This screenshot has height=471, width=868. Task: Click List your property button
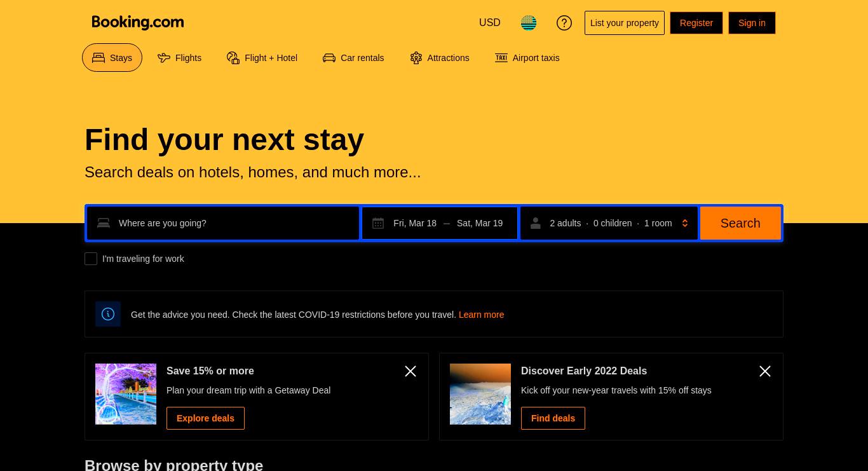[625, 23]
